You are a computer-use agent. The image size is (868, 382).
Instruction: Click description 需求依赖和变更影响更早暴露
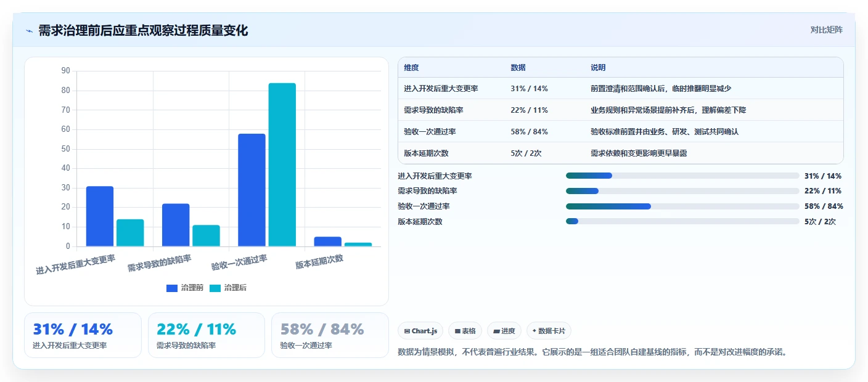tap(639, 153)
